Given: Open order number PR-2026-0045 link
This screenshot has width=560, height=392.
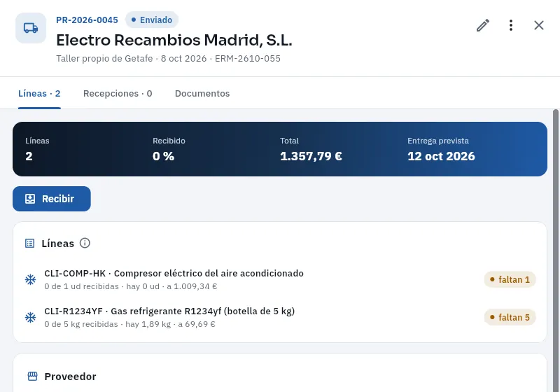Looking at the screenshot, I should [x=87, y=20].
